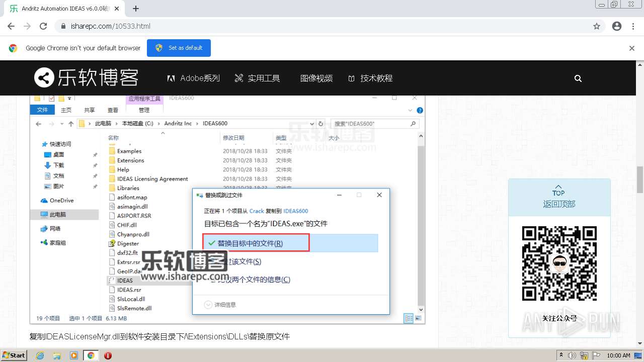Screen dimensions: 644x362
Task: Open Windows Explorer folder taskbar icon
Action: 57,355
